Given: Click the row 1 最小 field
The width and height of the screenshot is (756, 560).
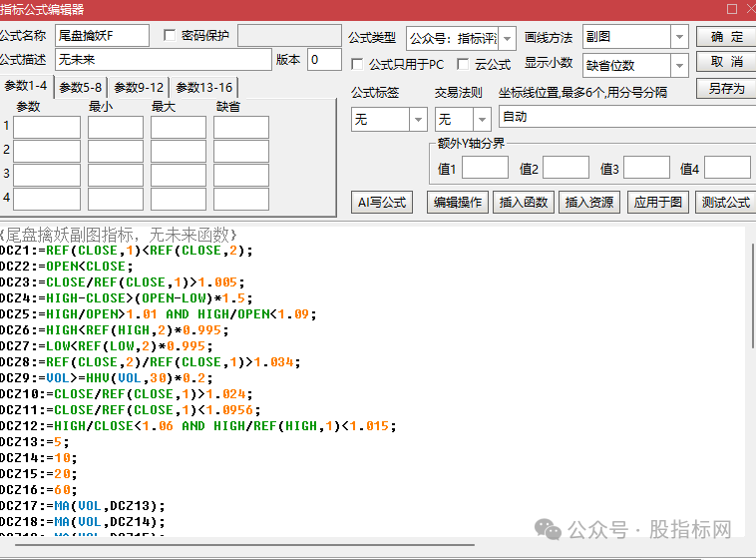Looking at the screenshot, I should pos(116,128).
